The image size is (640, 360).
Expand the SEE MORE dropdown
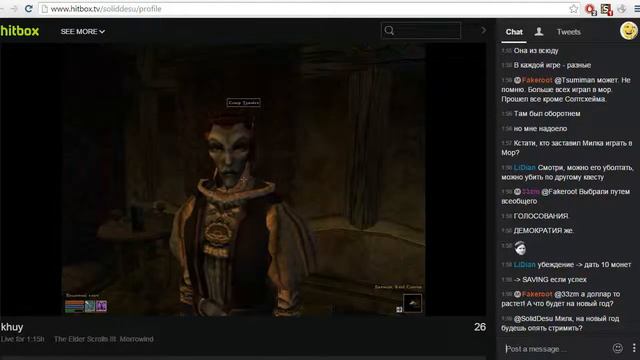pos(82,31)
